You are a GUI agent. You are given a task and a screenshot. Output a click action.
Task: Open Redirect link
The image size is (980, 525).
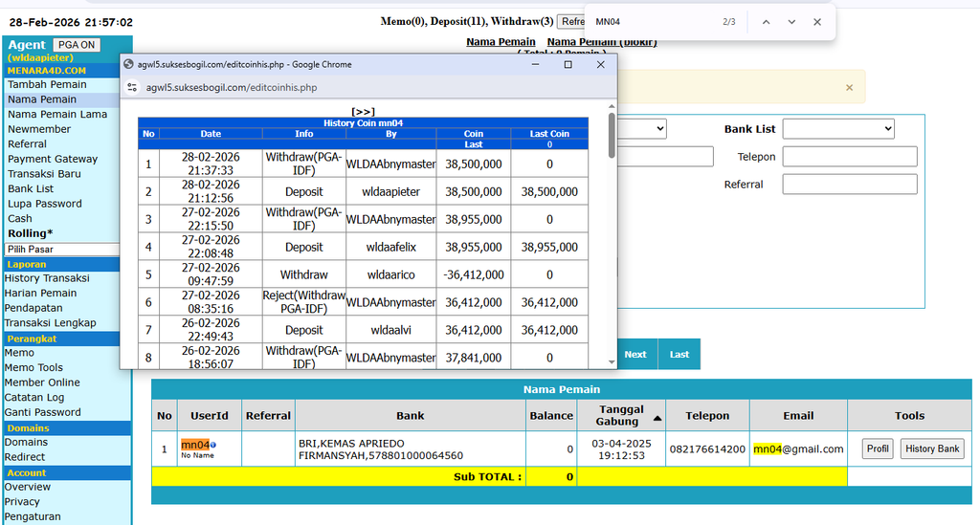(24, 457)
